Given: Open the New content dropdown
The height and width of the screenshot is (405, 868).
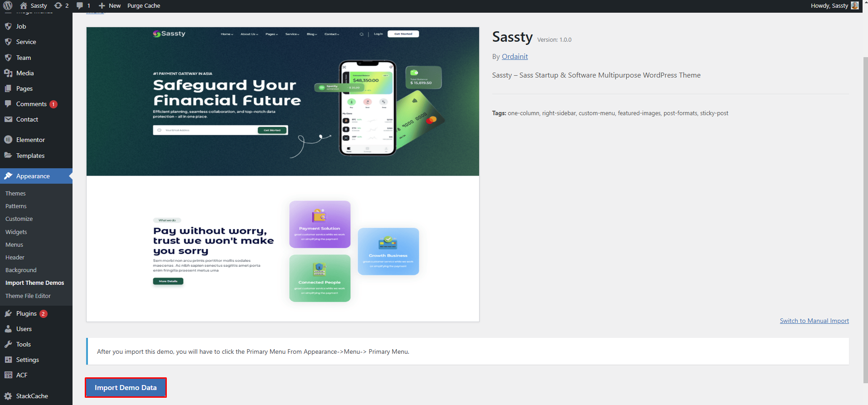Looking at the screenshot, I should (110, 5).
